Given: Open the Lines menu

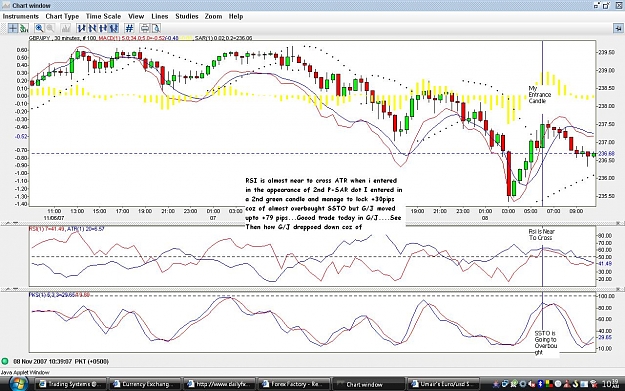Looking at the screenshot, I should click(x=159, y=16).
